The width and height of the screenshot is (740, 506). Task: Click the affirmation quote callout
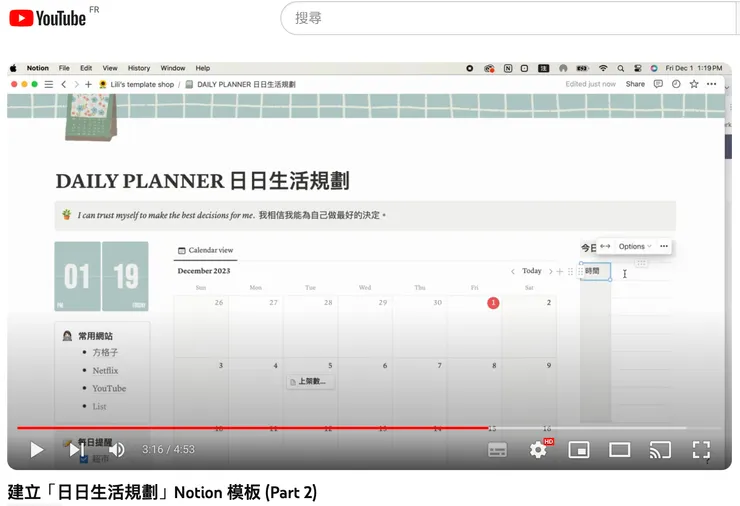click(x=365, y=215)
